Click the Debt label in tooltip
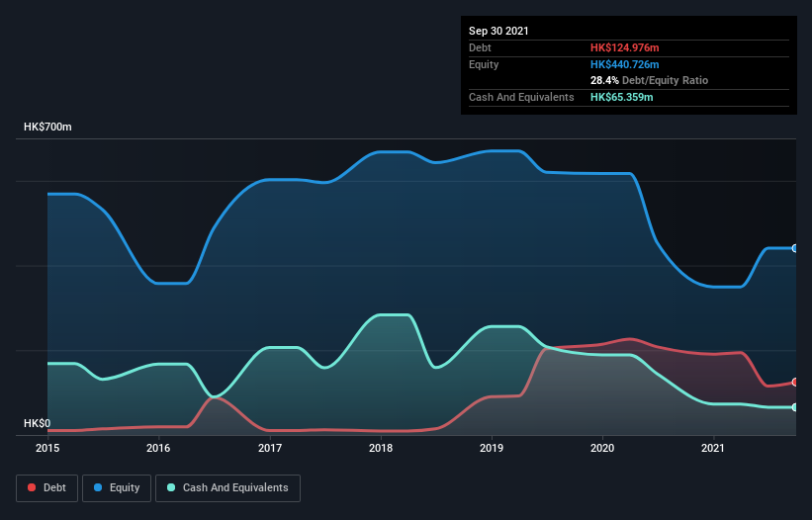 [x=480, y=47]
